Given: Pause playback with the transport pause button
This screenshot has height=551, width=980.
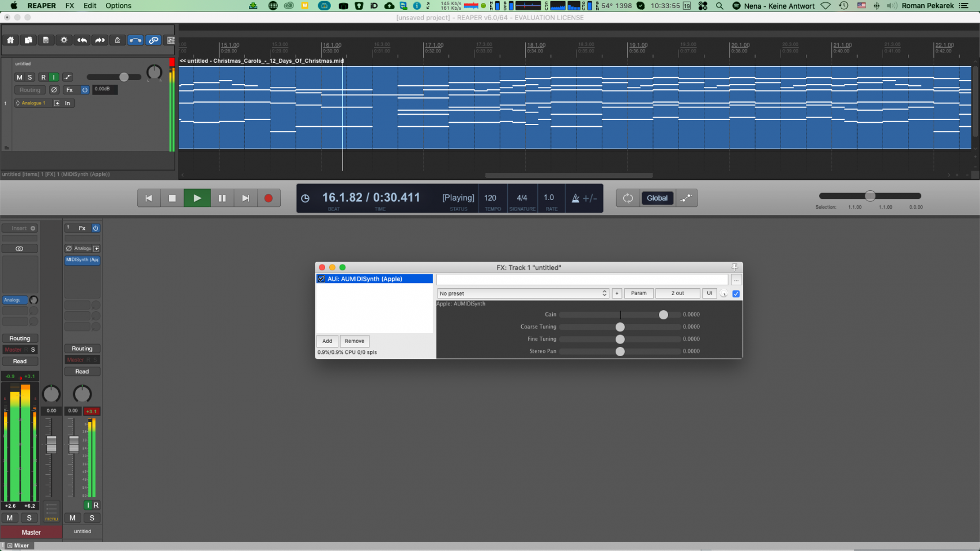Looking at the screenshot, I should (222, 198).
